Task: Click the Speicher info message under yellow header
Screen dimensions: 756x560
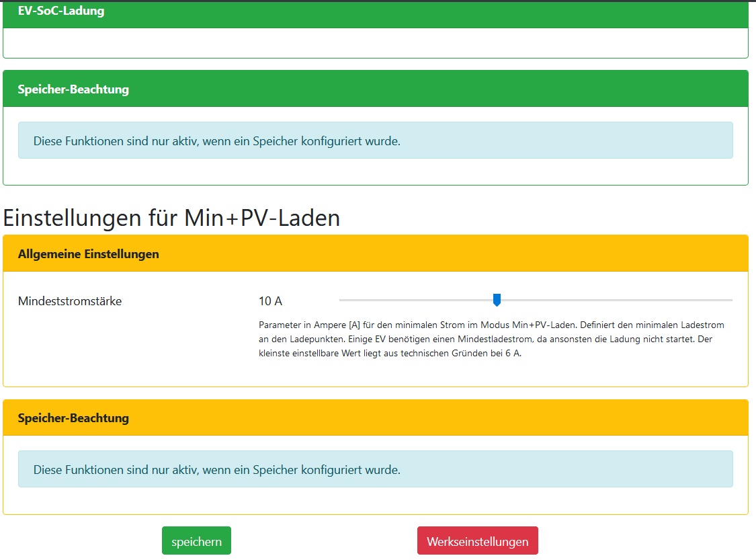Action: tap(376, 469)
